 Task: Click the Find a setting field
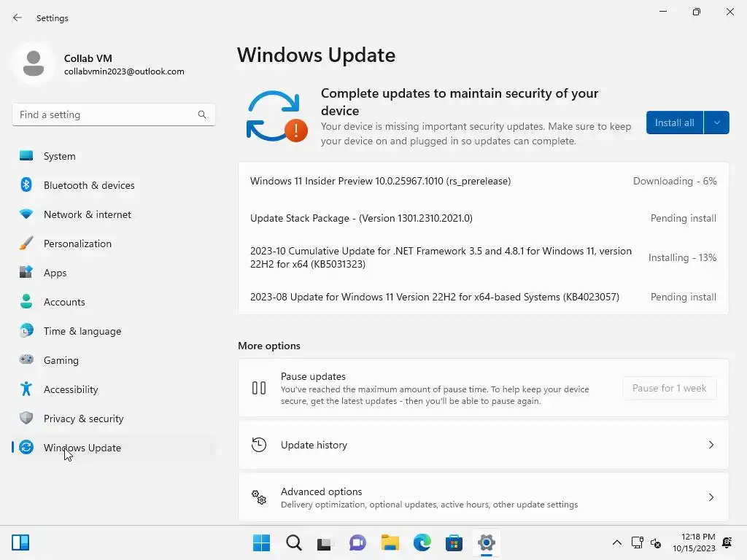[113, 114]
